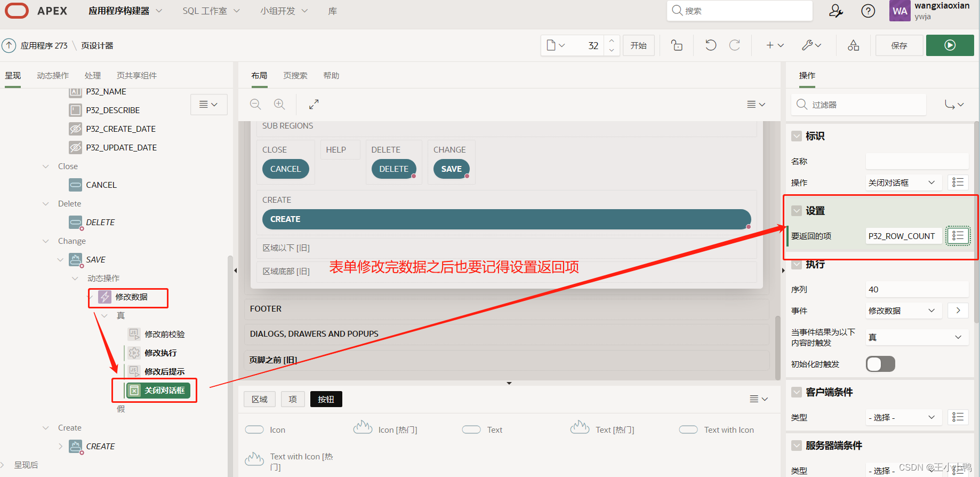Open the list of values for 要返回的项
The width and height of the screenshot is (980, 477).
(958, 236)
